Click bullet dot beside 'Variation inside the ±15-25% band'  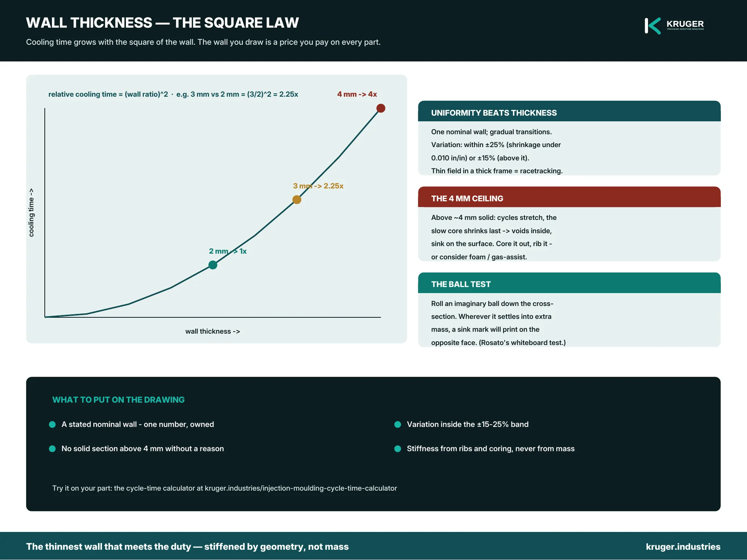pyautogui.click(x=398, y=424)
